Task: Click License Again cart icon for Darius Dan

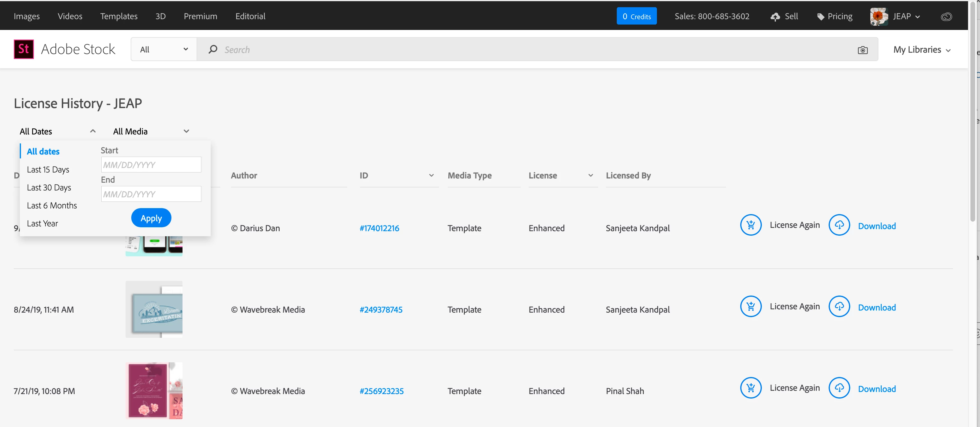Action: tap(750, 225)
